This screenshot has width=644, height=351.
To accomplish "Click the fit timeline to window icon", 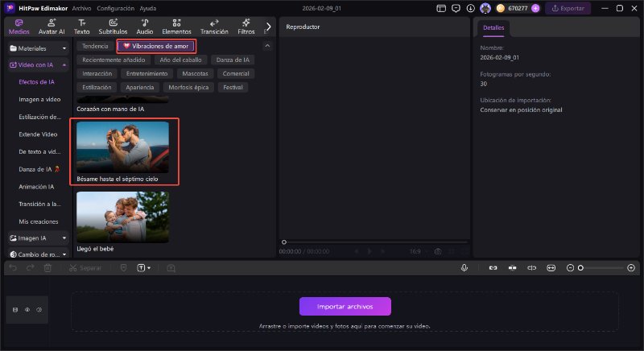I will [x=551, y=268].
